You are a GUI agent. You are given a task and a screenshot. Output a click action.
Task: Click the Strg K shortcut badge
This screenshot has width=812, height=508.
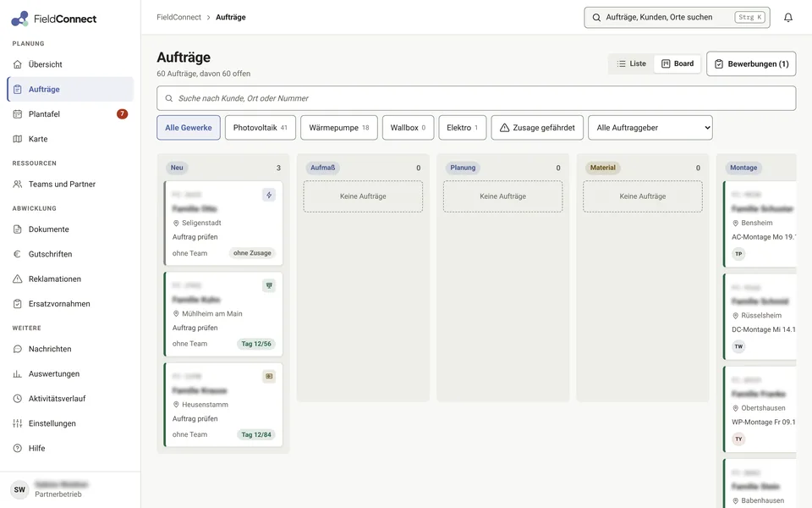[x=750, y=17]
